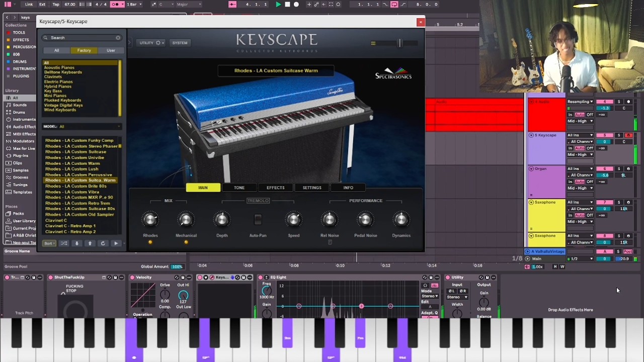This screenshot has width=644, height=362.
Task: Click the Dynamics performance knob
Action: click(401, 220)
